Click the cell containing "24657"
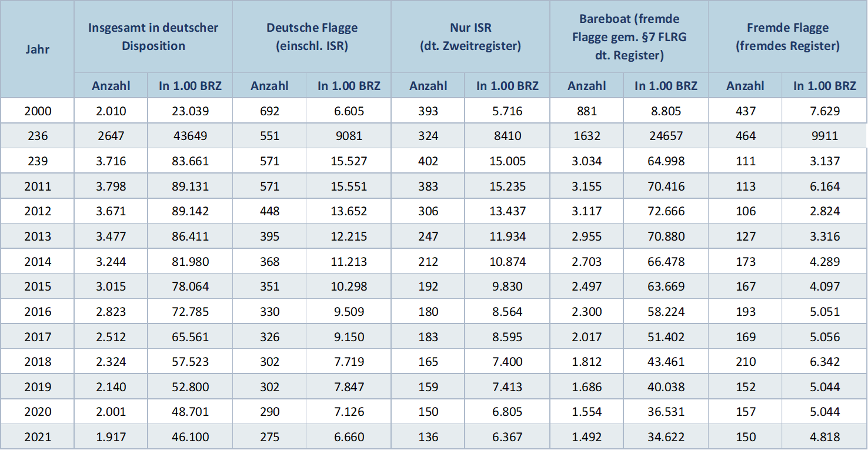868x450 pixels. [666, 136]
